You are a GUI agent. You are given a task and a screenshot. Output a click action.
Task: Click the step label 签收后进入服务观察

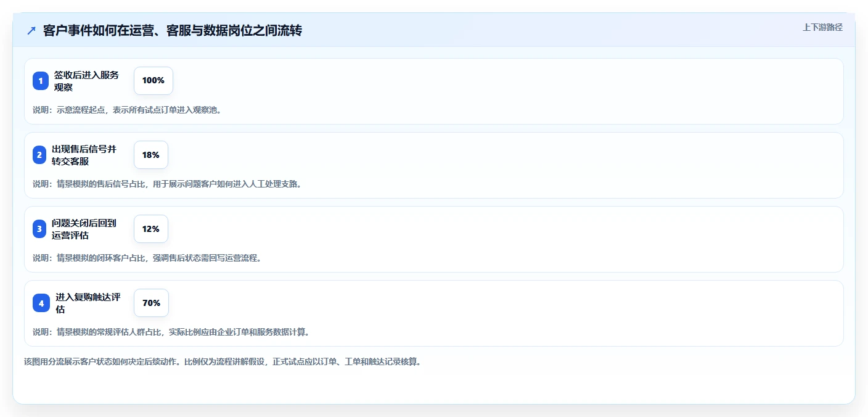pos(87,81)
